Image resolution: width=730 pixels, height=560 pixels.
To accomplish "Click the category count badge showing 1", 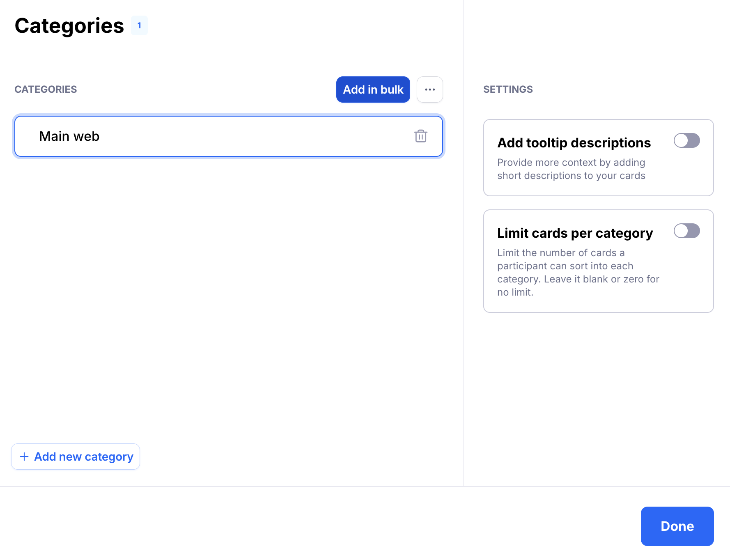I will [139, 25].
